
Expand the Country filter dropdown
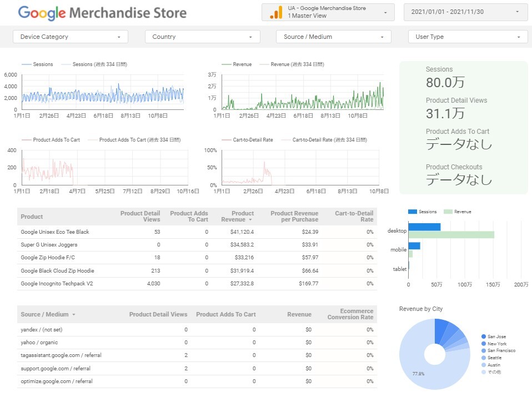coord(202,37)
